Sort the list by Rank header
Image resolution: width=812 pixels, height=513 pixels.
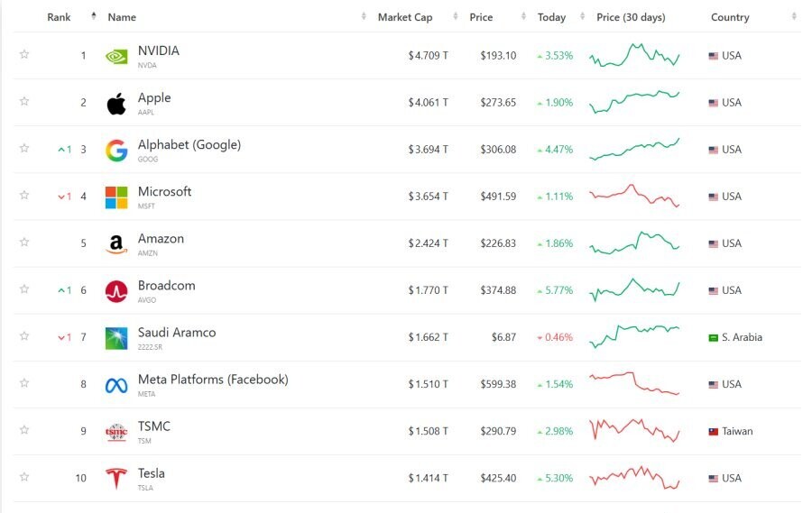[60, 17]
